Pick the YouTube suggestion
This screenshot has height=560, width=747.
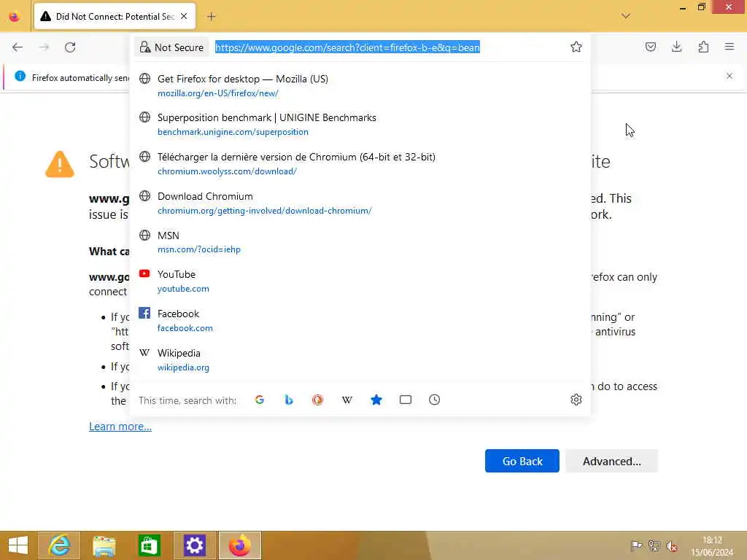point(360,281)
